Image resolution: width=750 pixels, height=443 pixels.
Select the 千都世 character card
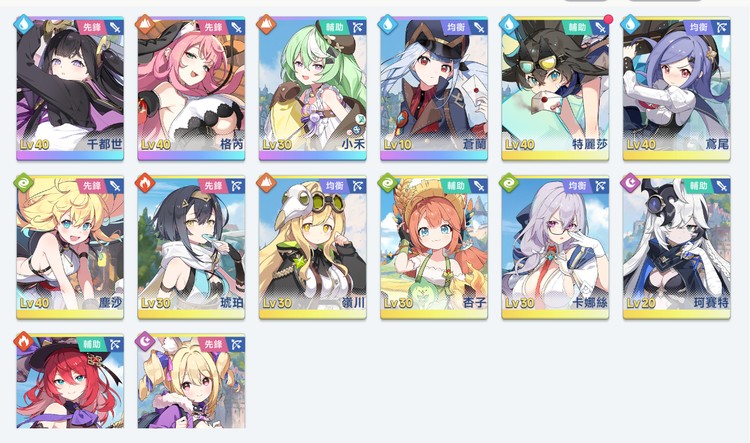[x=70, y=89]
